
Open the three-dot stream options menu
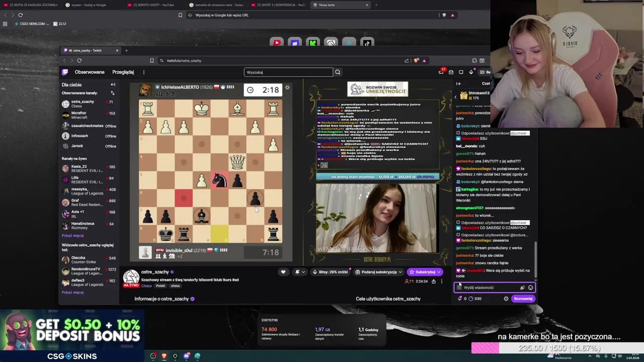coord(441,281)
